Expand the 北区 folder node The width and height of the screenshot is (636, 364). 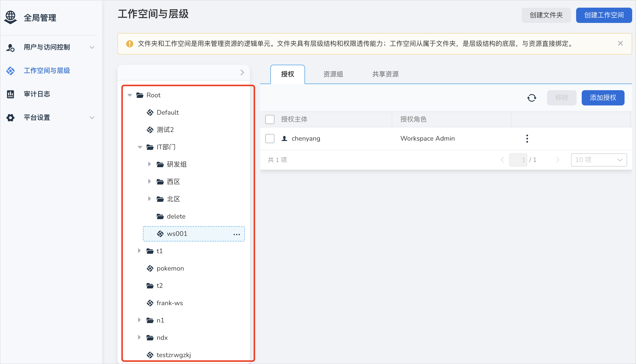pyautogui.click(x=150, y=199)
